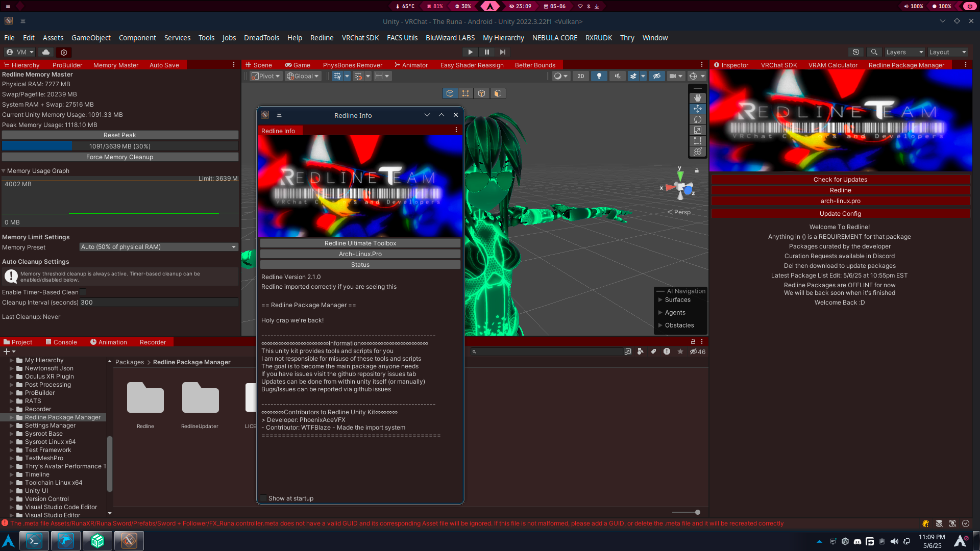Click Search by Type icon in Project panel
The width and height of the screenshot is (980, 551).
pos(641,352)
